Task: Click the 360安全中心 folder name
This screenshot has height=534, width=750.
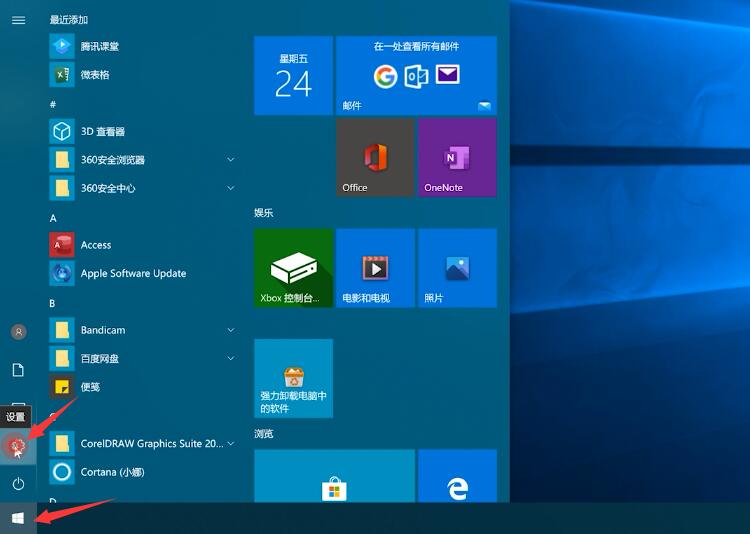Action: coord(108,188)
